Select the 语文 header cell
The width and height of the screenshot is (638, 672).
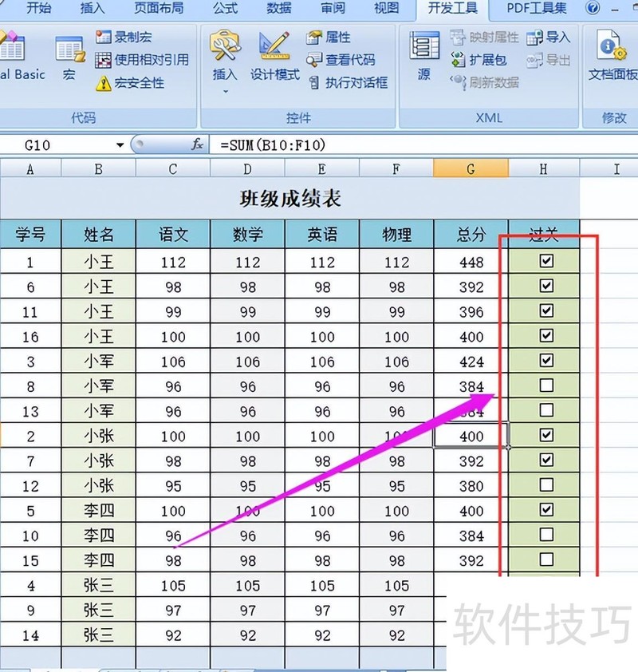pyautogui.click(x=173, y=234)
